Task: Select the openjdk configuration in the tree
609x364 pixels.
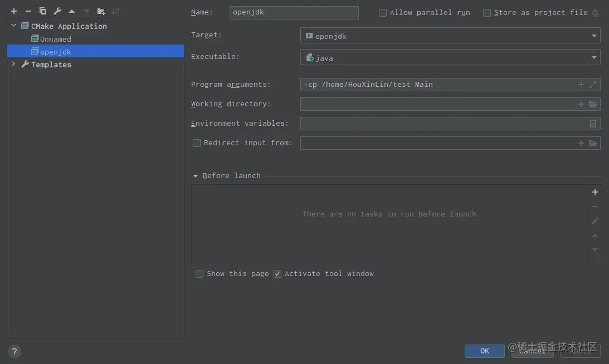Action: 95,51
